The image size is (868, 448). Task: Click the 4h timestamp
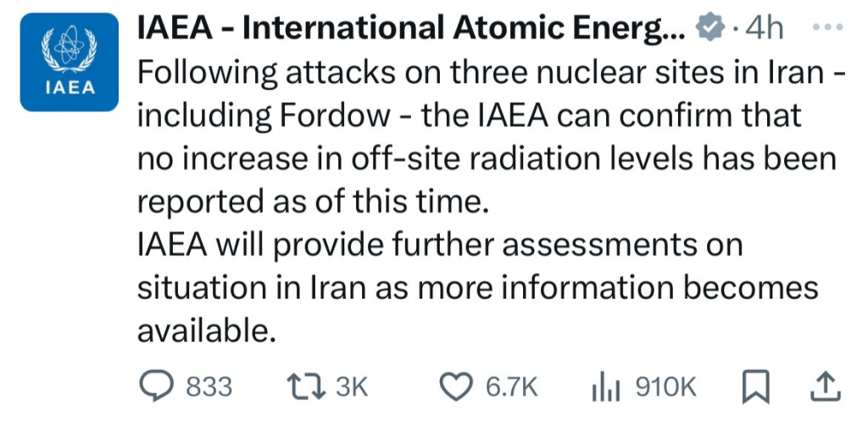pos(764,28)
